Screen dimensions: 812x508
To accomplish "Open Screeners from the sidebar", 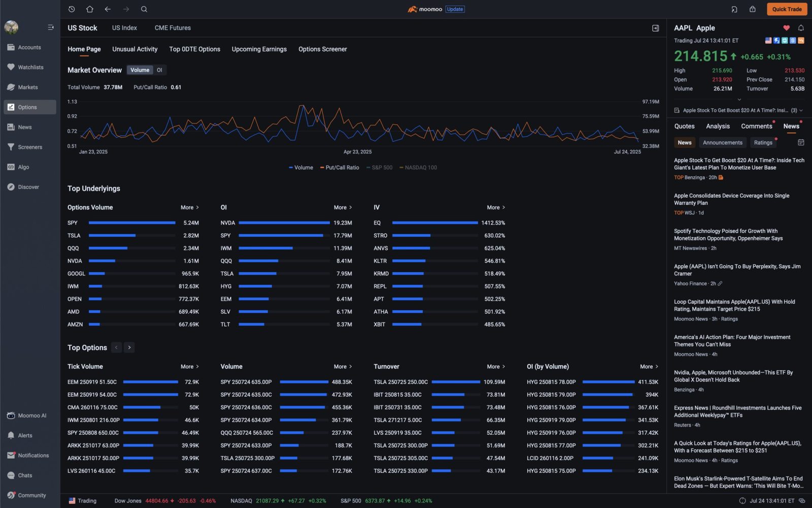I will click(30, 147).
